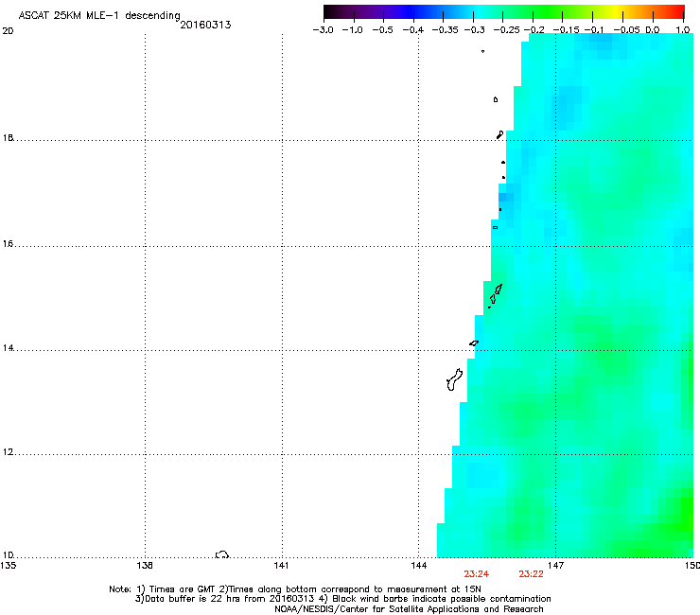Click the -0.5 color scale label
Screen dimensions: 700x615
(382, 30)
